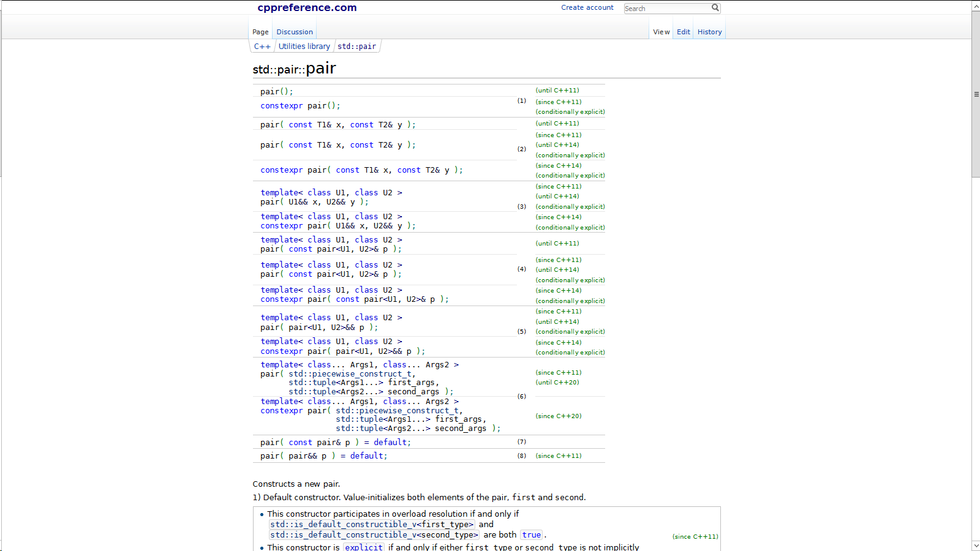Open the History tab

pos(709,32)
